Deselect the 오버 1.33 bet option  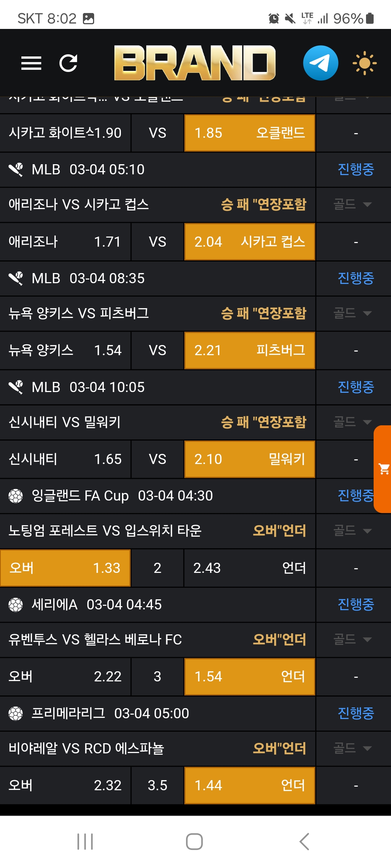(65, 568)
